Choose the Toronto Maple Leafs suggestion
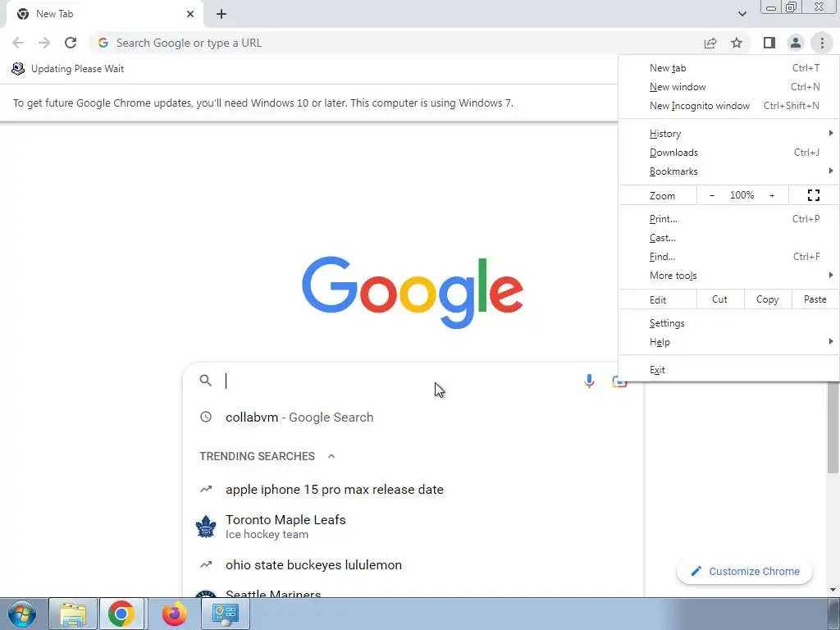 click(413, 527)
